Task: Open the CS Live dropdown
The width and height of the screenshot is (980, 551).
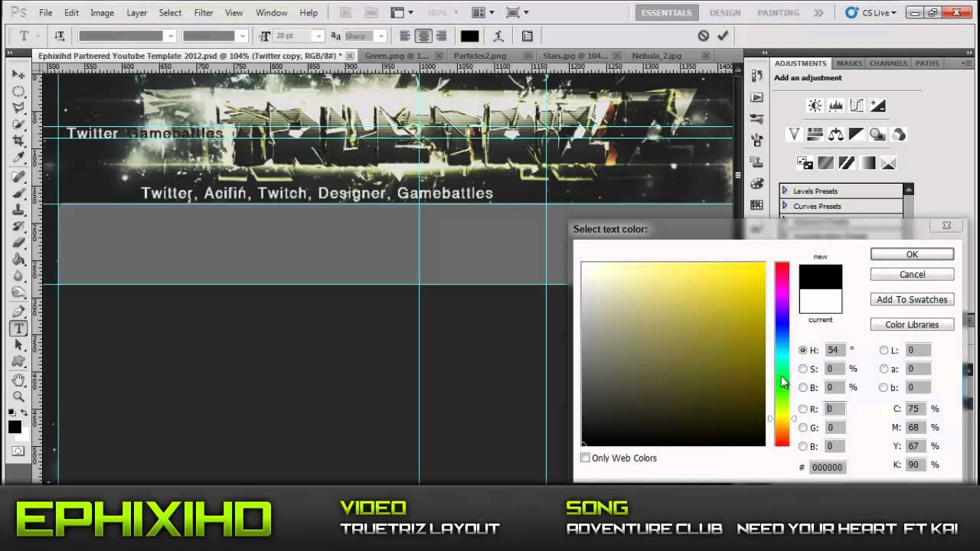Action: coord(871,13)
